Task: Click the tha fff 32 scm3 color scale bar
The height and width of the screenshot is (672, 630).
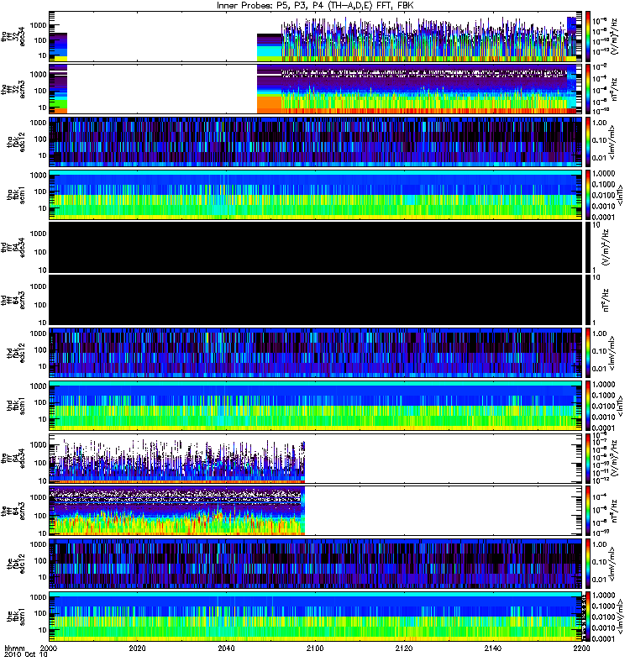Action: pyautogui.click(x=587, y=89)
